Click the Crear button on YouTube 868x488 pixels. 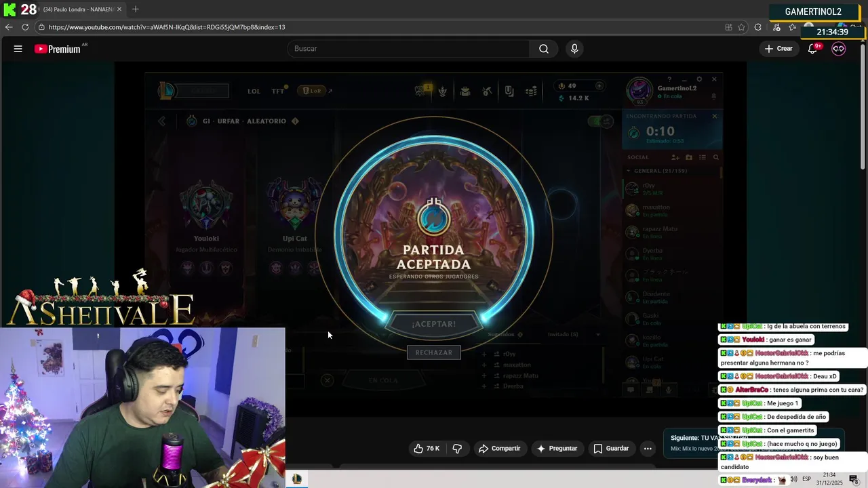778,49
